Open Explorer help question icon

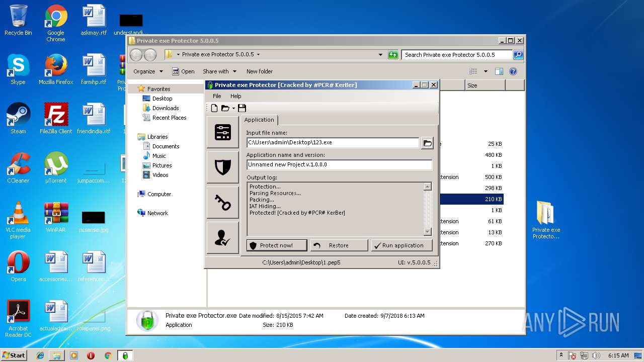tap(513, 71)
